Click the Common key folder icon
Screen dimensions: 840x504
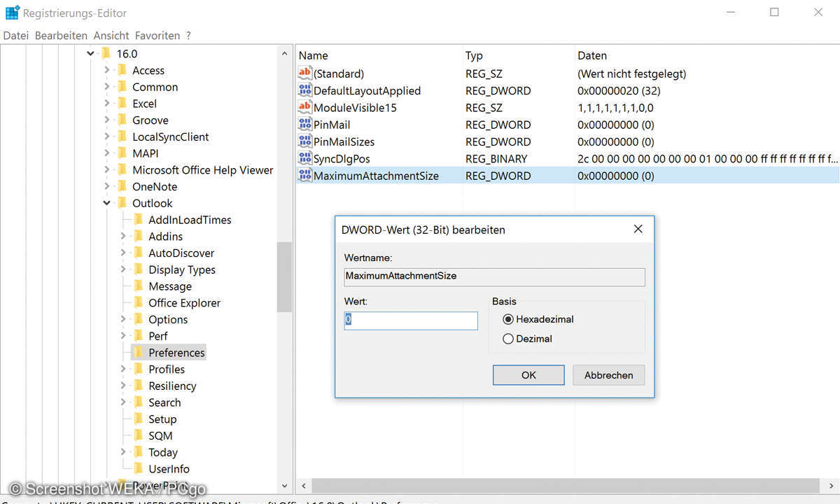[x=122, y=87]
